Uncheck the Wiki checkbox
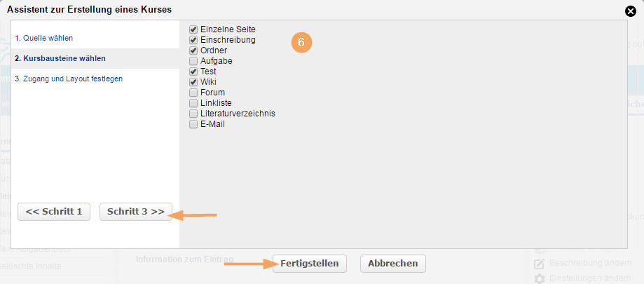The height and width of the screenshot is (284, 644). click(x=193, y=82)
